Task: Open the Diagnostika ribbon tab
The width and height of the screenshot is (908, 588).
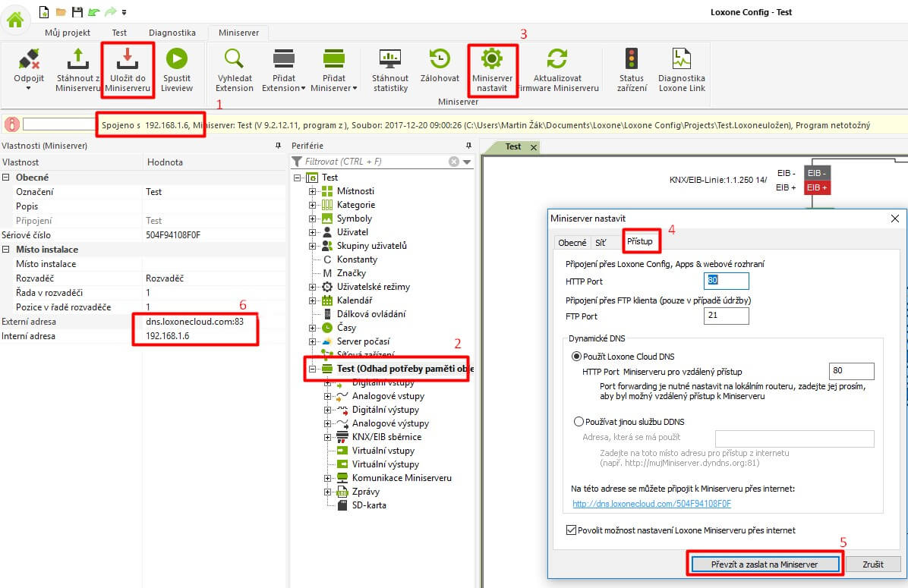Action: (x=172, y=33)
